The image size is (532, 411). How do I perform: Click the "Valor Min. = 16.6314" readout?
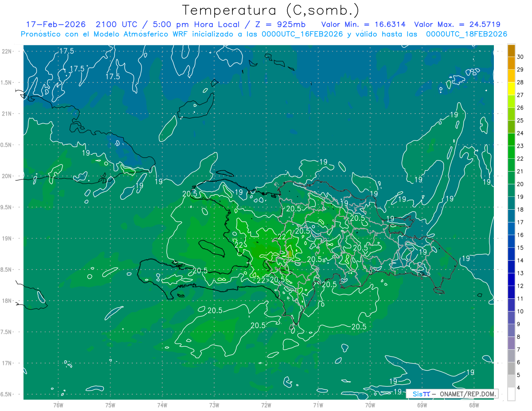tap(364, 24)
